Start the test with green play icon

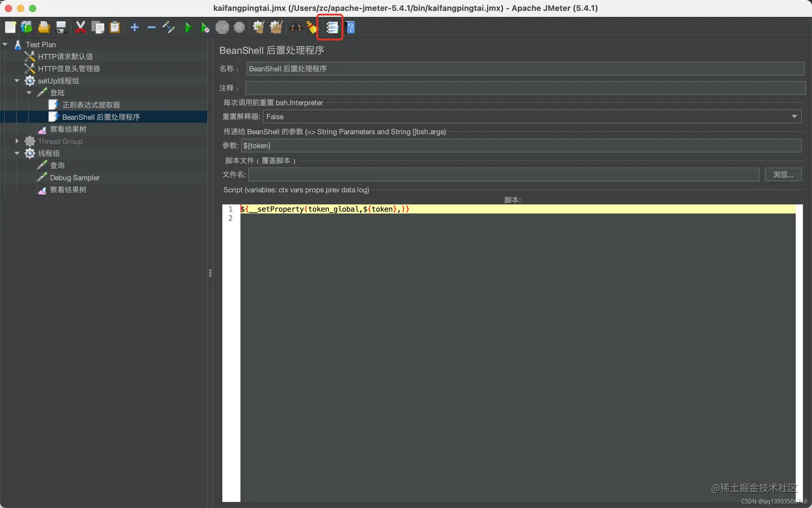pos(188,27)
